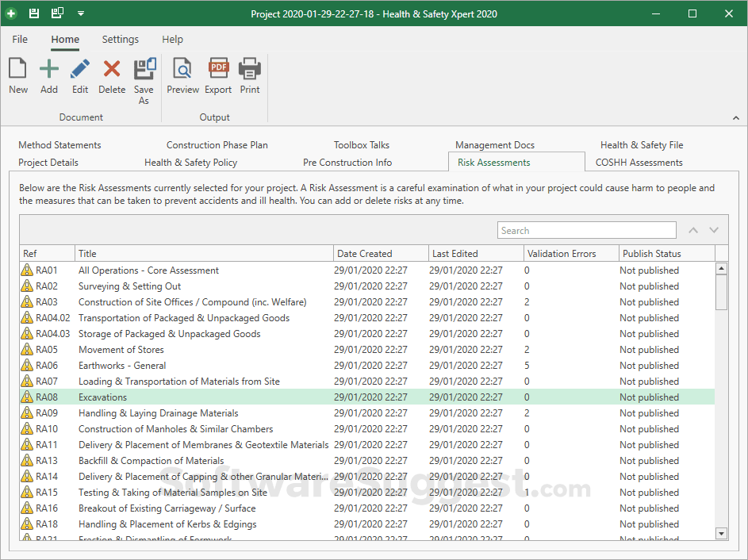Preview the document with the magnifier icon
The height and width of the screenshot is (560, 748).
(x=182, y=75)
